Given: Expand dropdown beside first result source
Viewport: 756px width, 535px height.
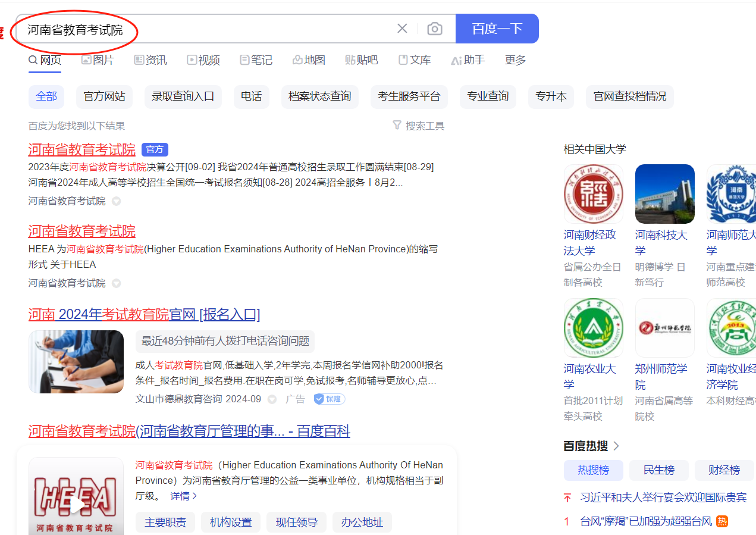Looking at the screenshot, I should 117,201.
